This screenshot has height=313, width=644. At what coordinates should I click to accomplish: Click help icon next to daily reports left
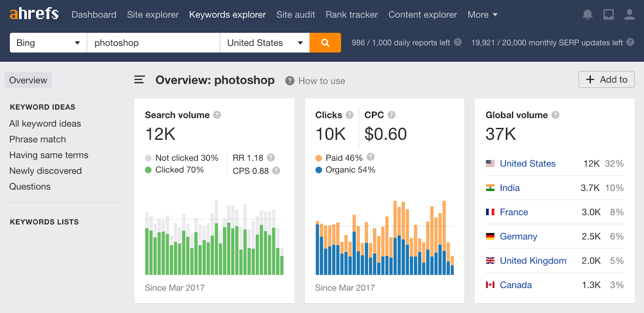click(458, 42)
